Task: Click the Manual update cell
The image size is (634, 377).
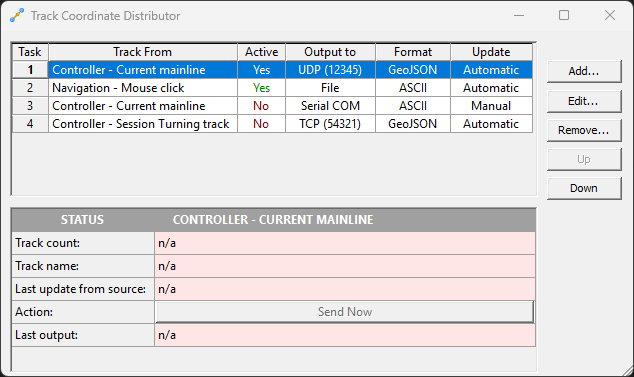Action: (491, 106)
